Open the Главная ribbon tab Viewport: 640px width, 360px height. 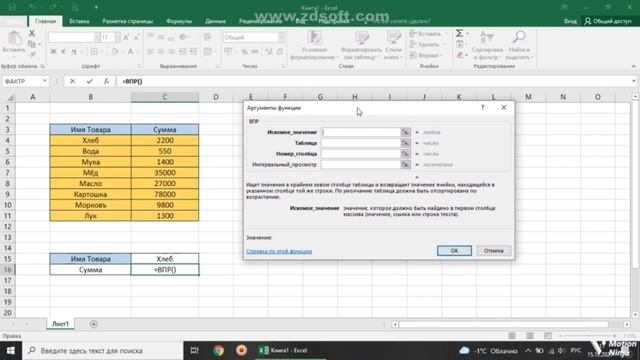[x=45, y=21]
